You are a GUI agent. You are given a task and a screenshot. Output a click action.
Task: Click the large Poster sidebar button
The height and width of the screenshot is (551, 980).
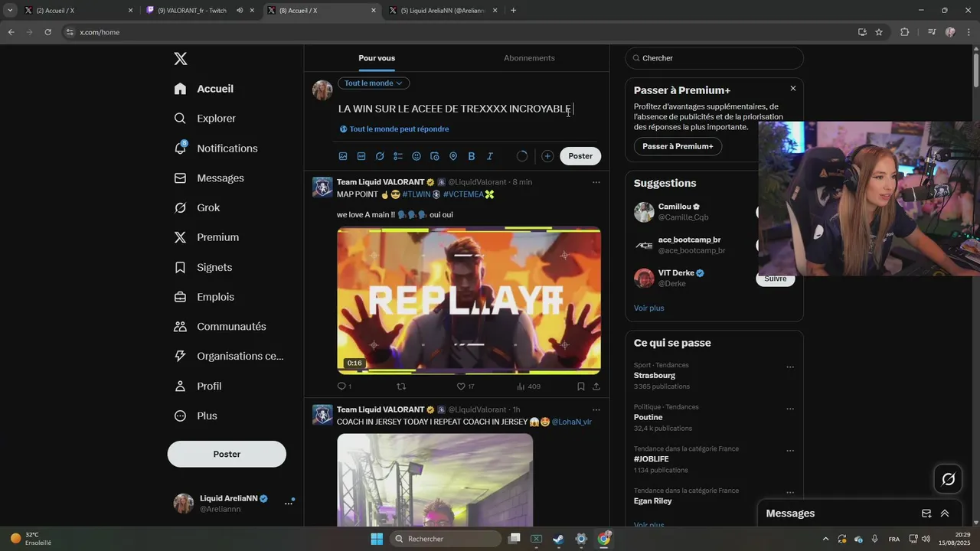[x=227, y=454]
